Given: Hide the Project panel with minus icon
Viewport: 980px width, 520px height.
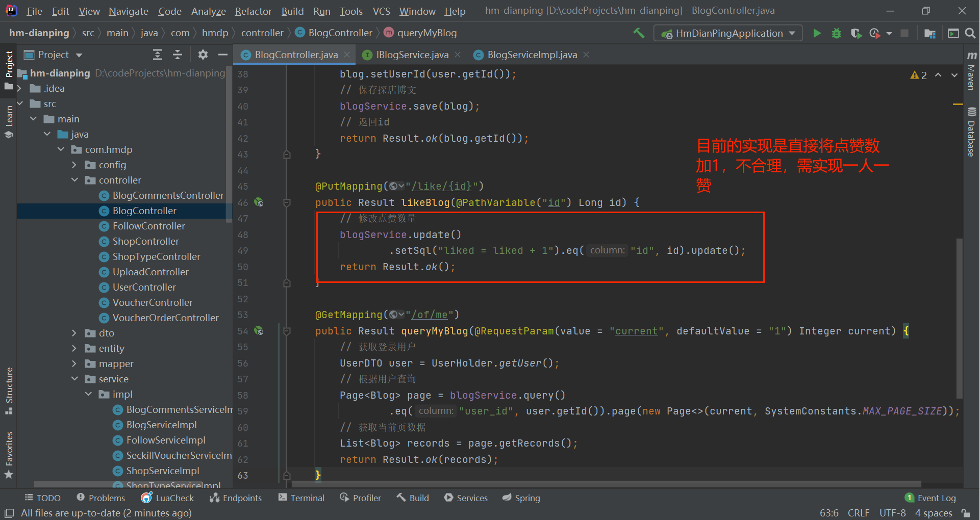Looking at the screenshot, I should 222,55.
